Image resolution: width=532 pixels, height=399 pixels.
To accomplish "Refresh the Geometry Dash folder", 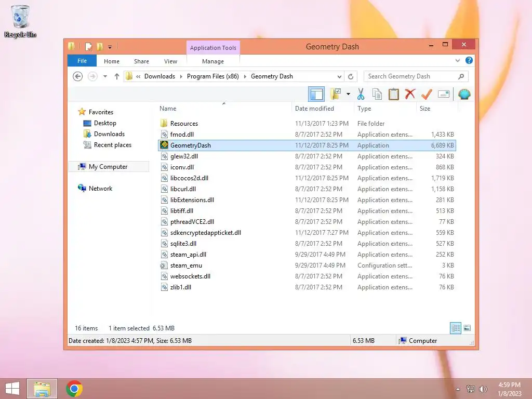I will pos(351,76).
